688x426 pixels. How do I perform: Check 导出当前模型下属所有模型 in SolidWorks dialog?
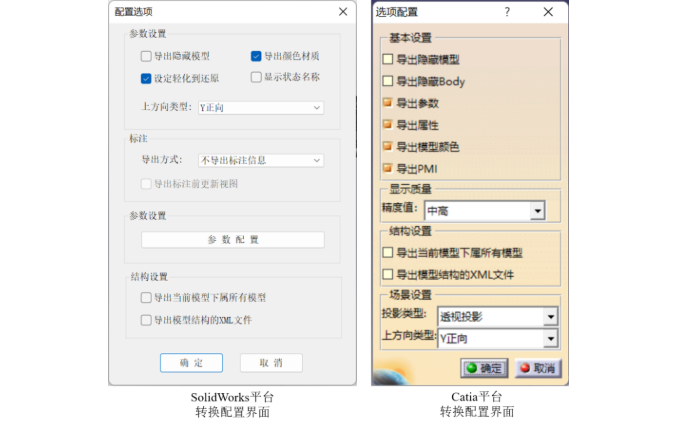point(146,298)
